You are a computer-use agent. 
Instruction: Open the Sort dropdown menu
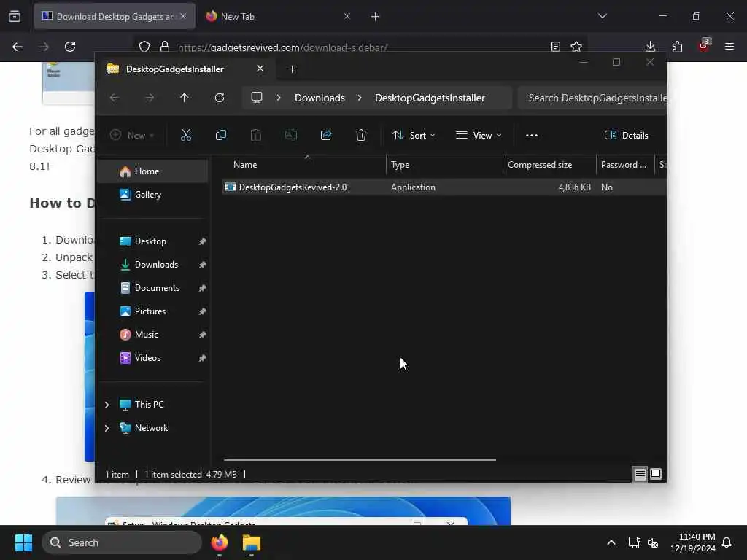(414, 135)
